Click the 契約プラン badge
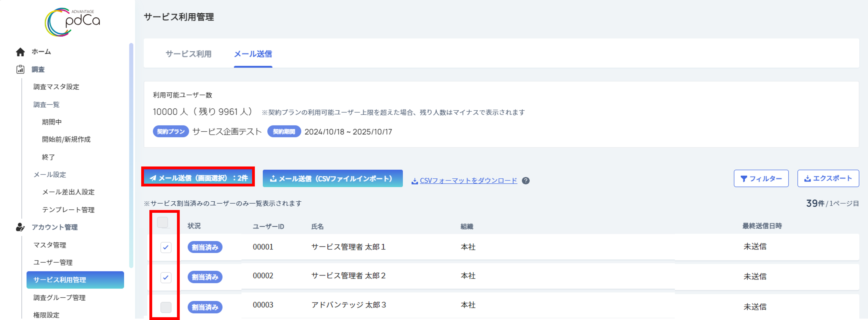 (171, 132)
